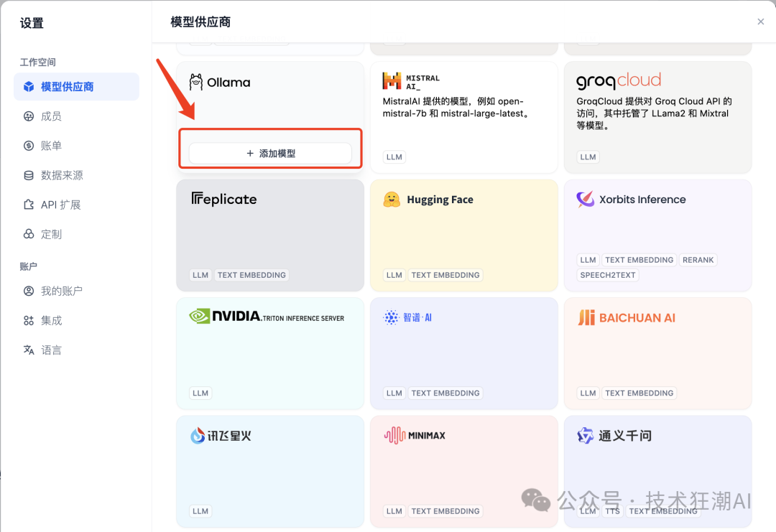Screen dimensions: 776x532
Task: Choose the NVIDIA Triton Inference Server card
Action: click(269, 353)
